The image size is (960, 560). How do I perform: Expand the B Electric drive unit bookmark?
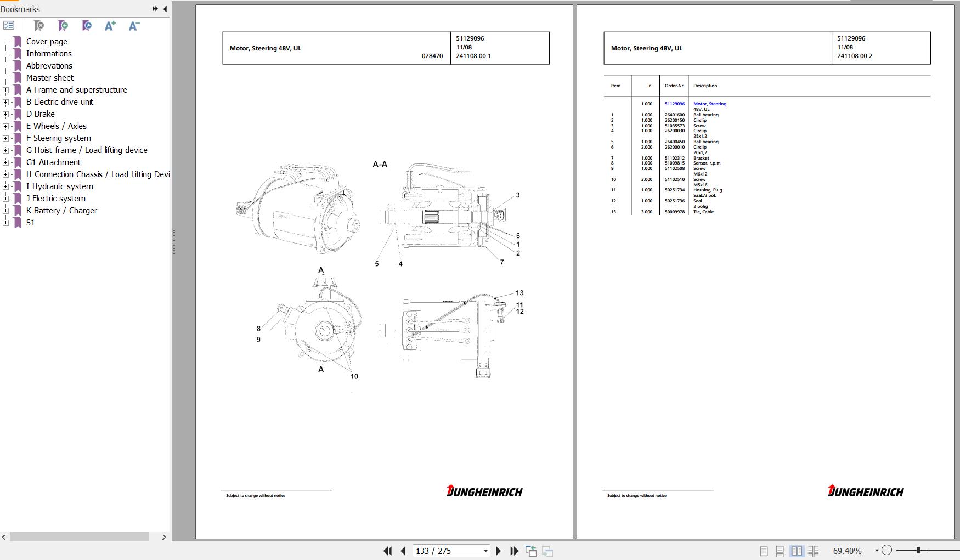(5, 102)
